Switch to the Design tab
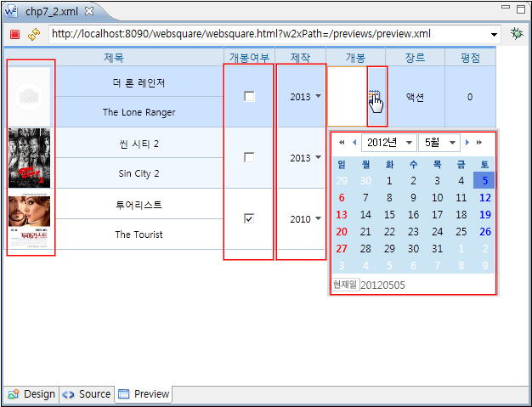Viewport: 532px width, 407px height. click(x=31, y=394)
